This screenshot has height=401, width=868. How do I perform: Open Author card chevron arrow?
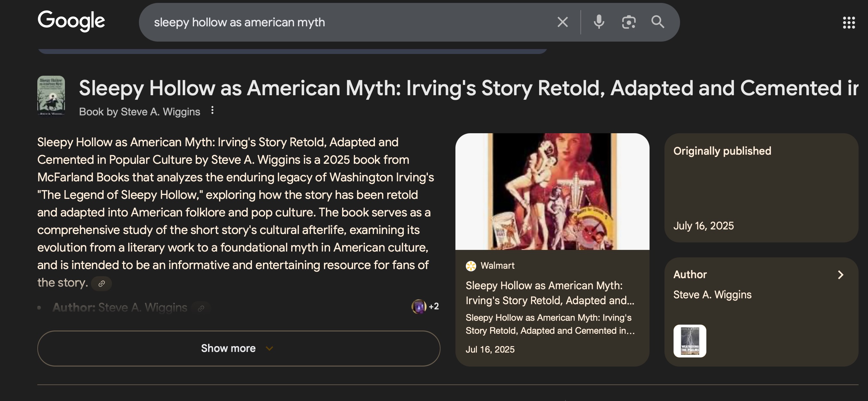tap(840, 275)
